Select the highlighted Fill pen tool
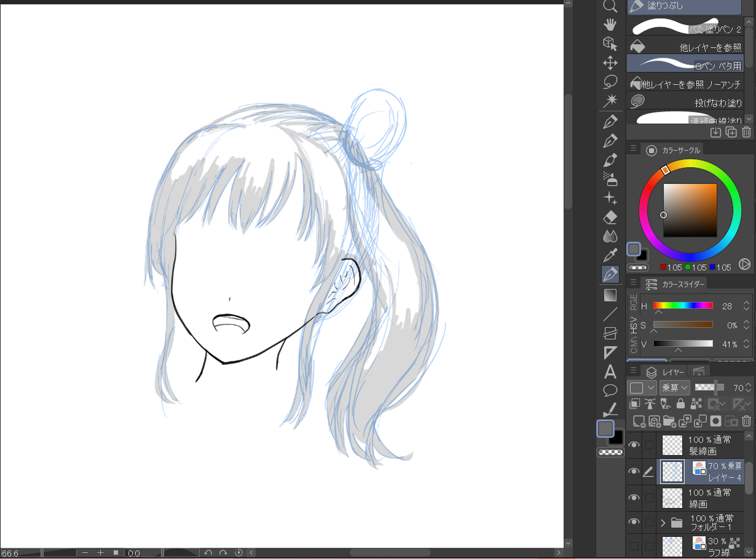This screenshot has width=756, height=559. 610,275
